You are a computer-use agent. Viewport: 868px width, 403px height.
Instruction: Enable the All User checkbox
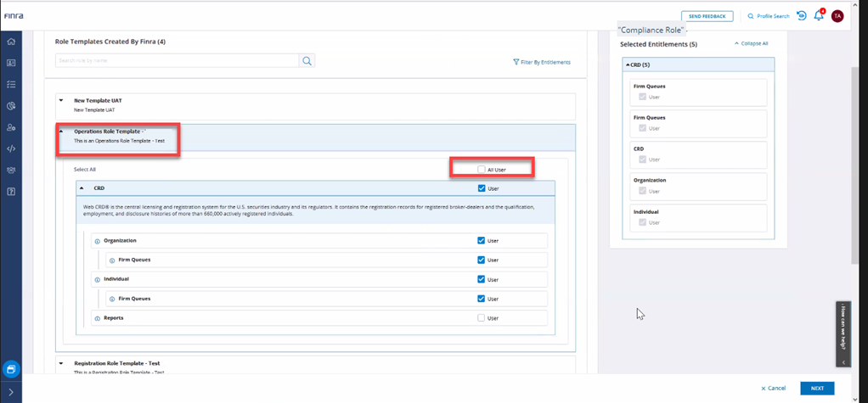482,170
